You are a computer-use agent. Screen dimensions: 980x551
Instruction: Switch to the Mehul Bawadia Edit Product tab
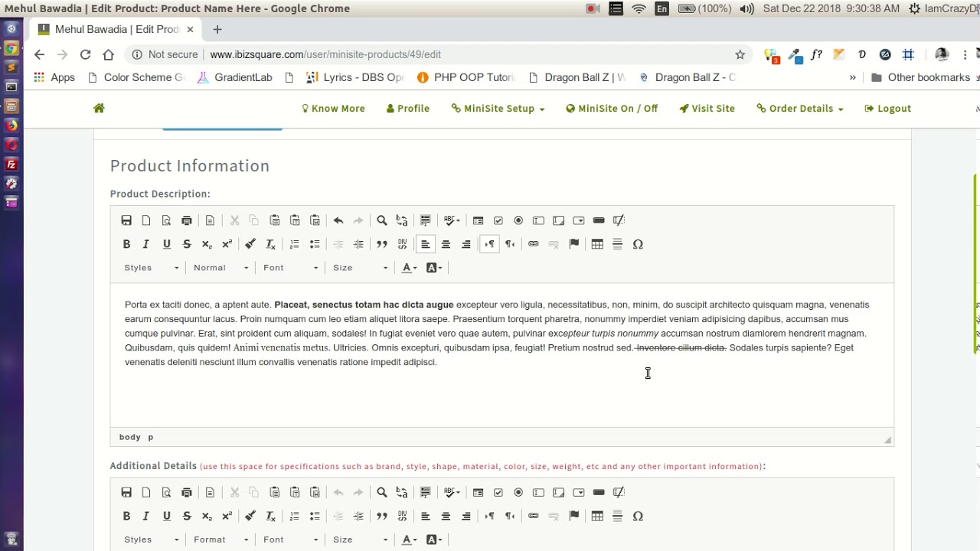[x=116, y=29]
